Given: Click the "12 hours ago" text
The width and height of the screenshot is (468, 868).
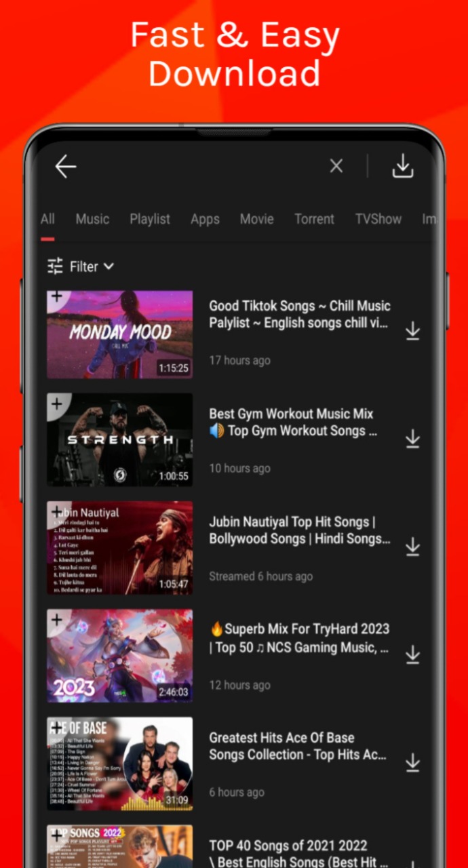Looking at the screenshot, I should point(239,684).
